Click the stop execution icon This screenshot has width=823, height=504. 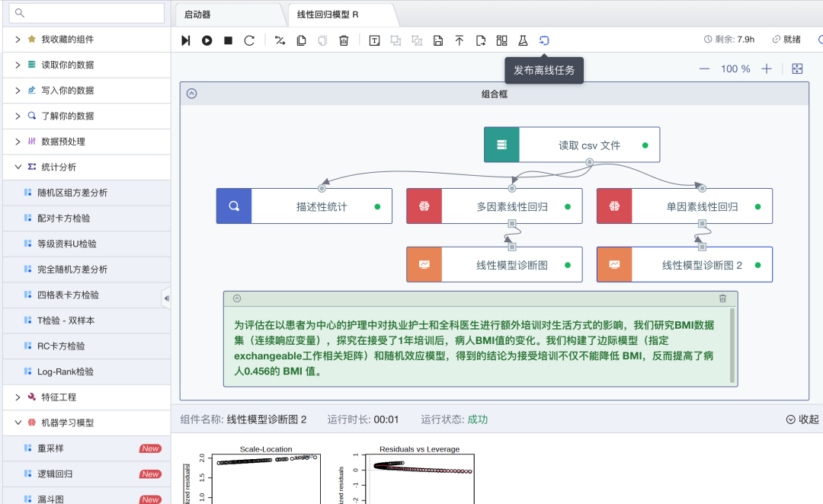(227, 40)
